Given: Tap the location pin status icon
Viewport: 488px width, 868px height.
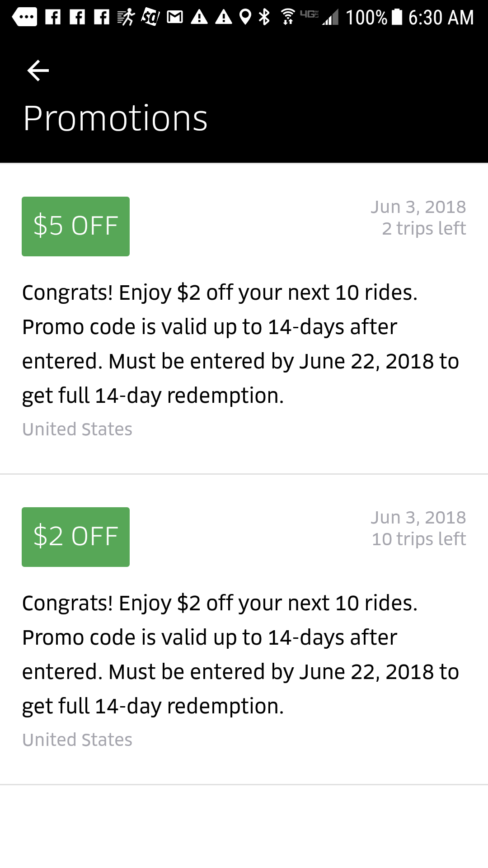Looking at the screenshot, I should [245, 17].
